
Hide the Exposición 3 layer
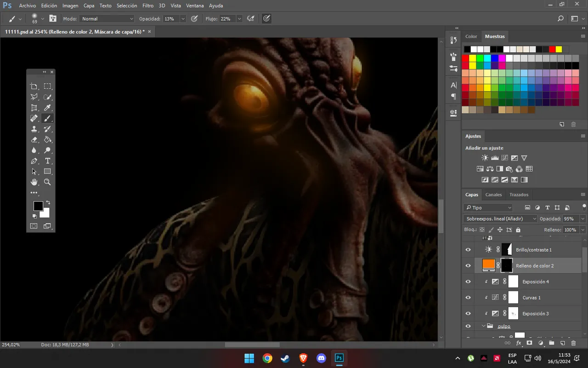(468, 314)
